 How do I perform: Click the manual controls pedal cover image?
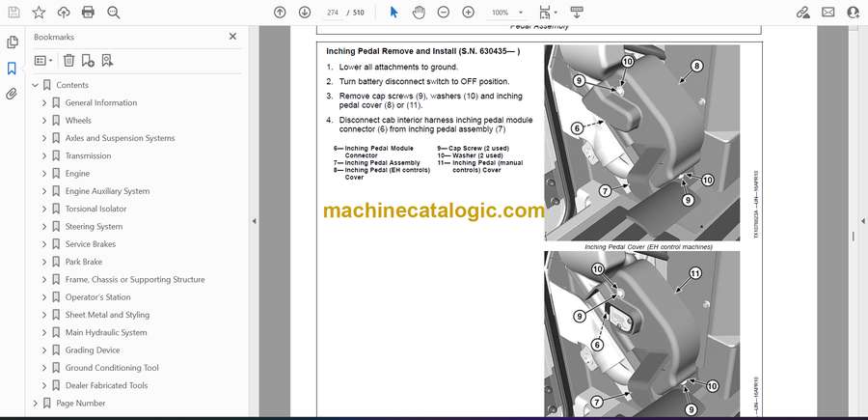(x=642, y=334)
